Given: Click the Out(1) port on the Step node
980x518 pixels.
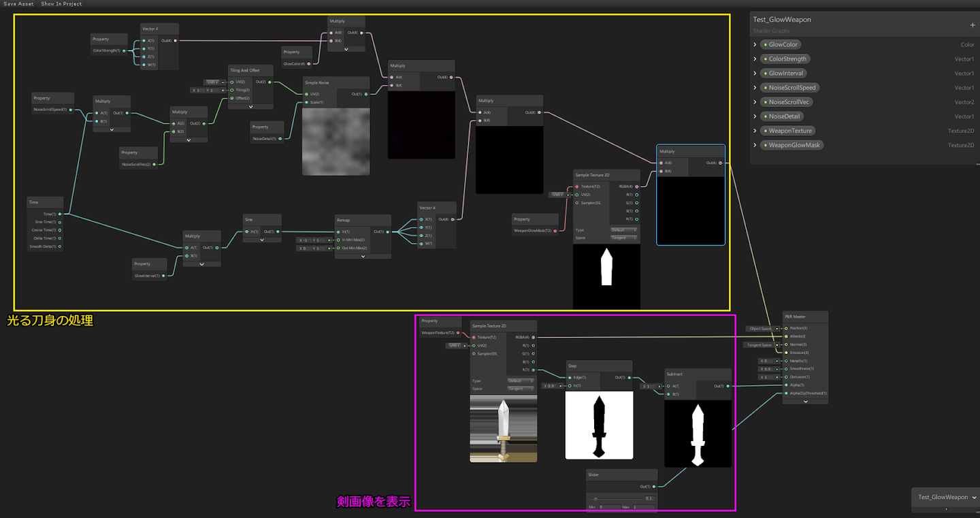Looking at the screenshot, I should tap(630, 377).
